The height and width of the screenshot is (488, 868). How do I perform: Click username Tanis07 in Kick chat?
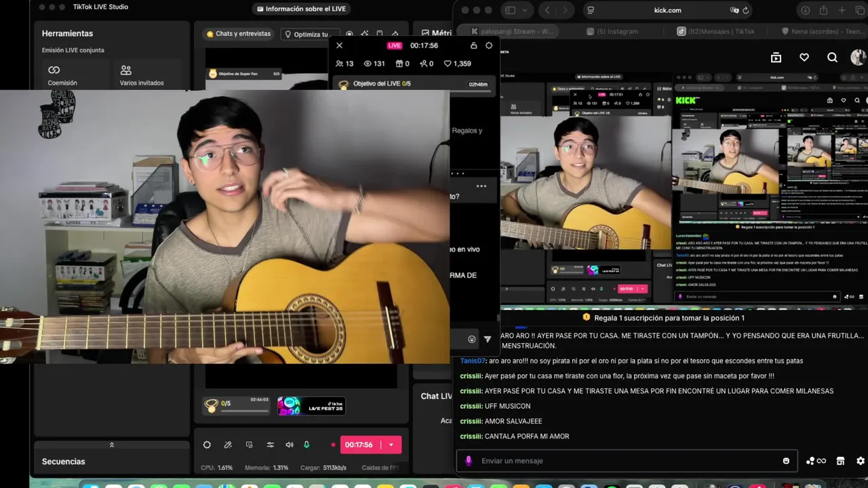click(473, 361)
